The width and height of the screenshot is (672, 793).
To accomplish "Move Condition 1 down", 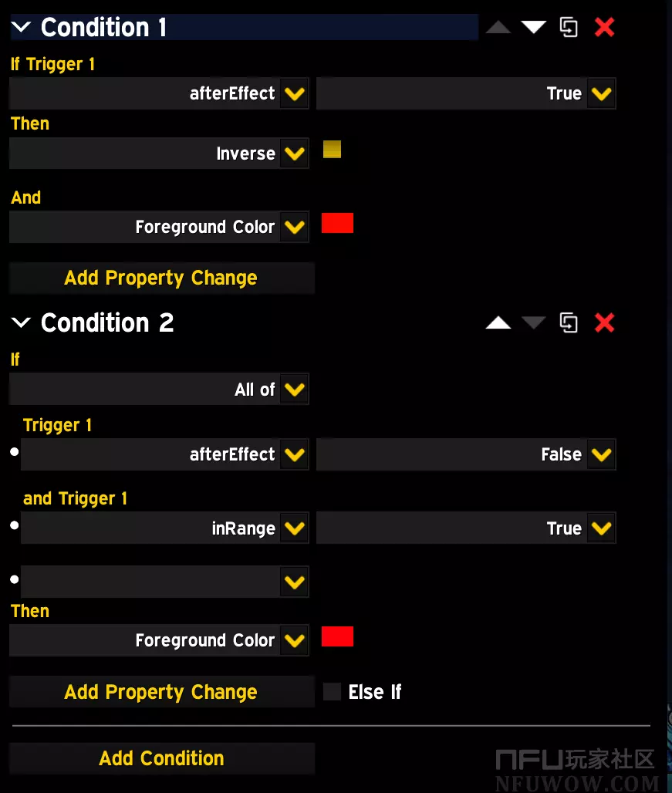I will click(x=533, y=27).
